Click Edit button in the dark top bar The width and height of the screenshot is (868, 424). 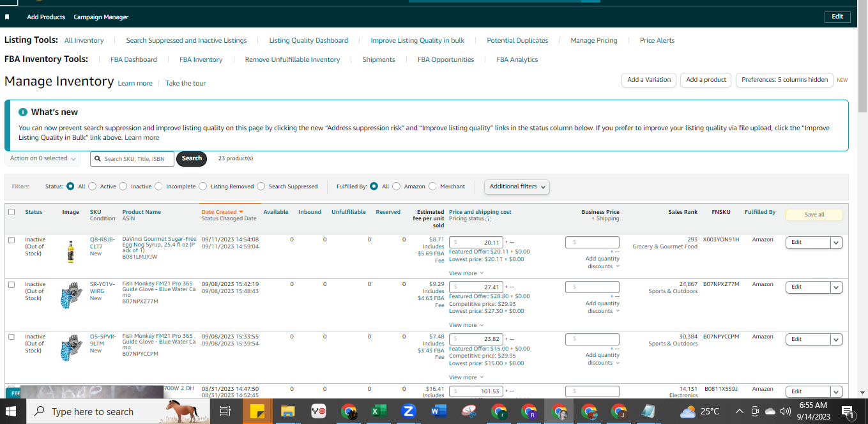(x=837, y=17)
